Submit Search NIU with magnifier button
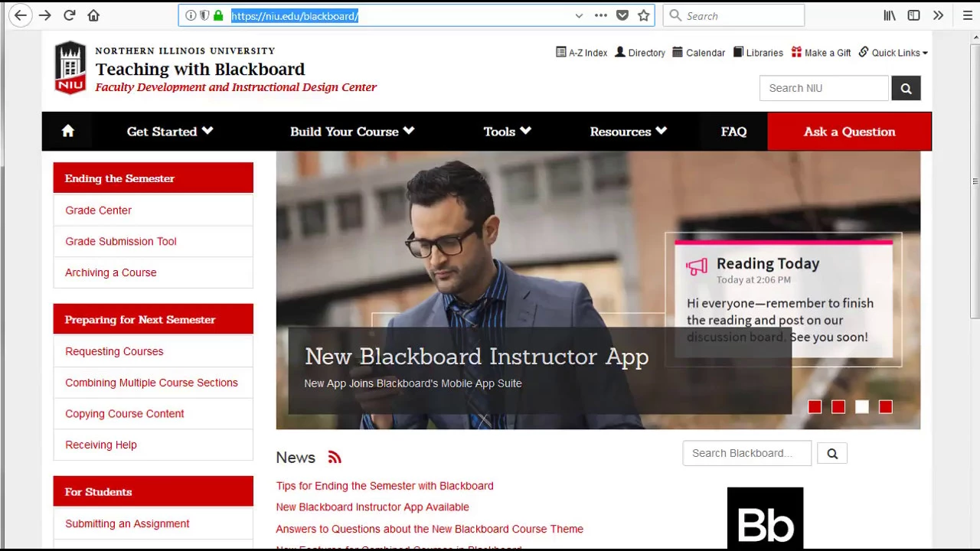980x551 pixels. tap(906, 88)
